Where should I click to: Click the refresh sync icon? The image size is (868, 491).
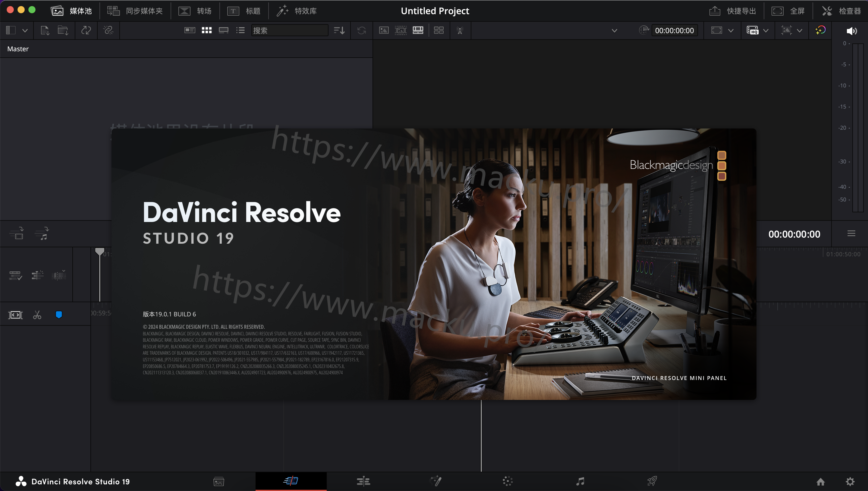click(362, 30)
